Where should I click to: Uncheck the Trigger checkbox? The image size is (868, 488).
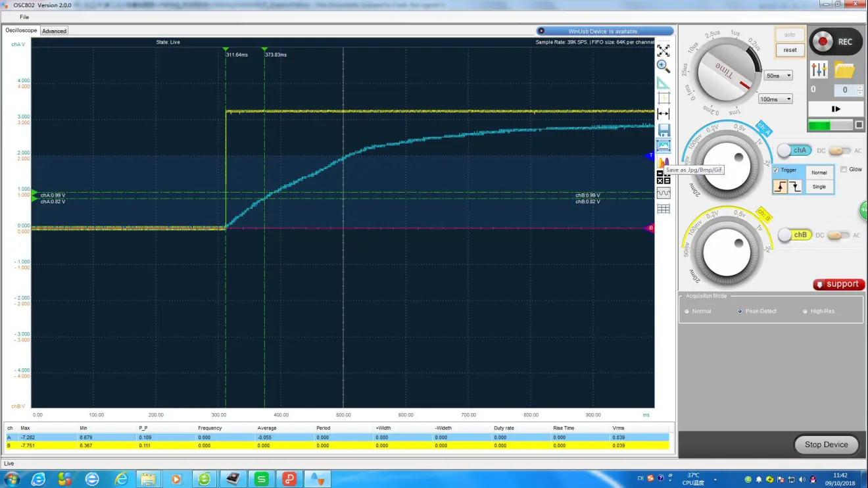pos(777,170)
